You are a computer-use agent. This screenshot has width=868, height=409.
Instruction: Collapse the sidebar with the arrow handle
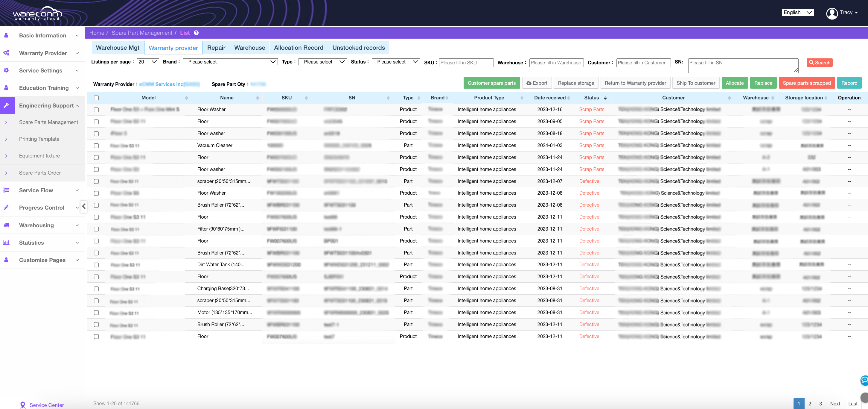[x=83, y=206]
